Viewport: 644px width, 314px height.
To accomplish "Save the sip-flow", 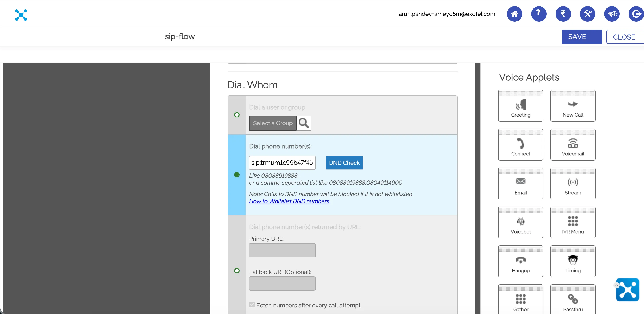I will pyautogui.click(x=582, y=37).
